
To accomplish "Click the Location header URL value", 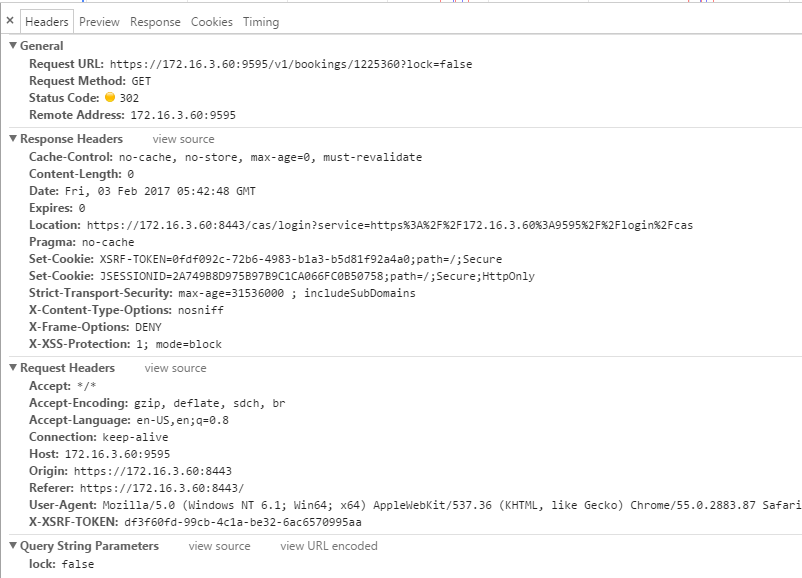I will tap(390, 225).
